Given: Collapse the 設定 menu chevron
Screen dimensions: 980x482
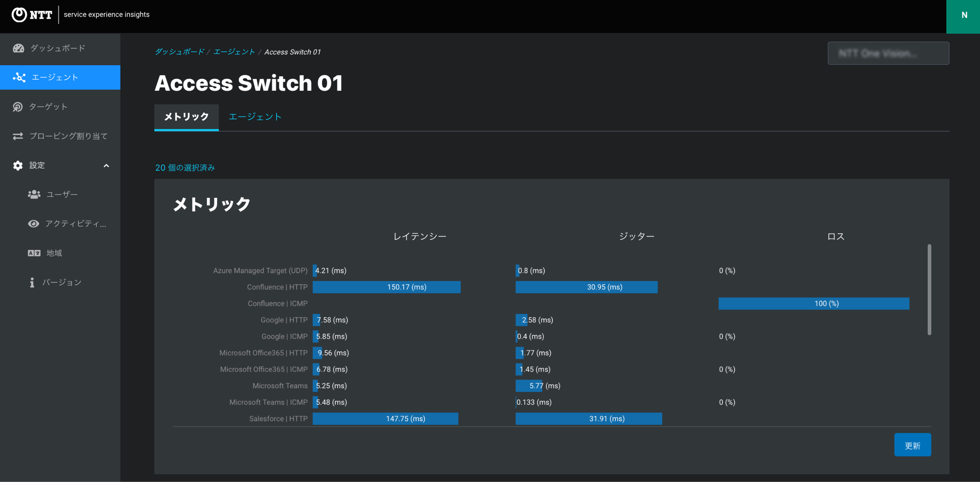Looking at the screenshot, I should 106,165.
